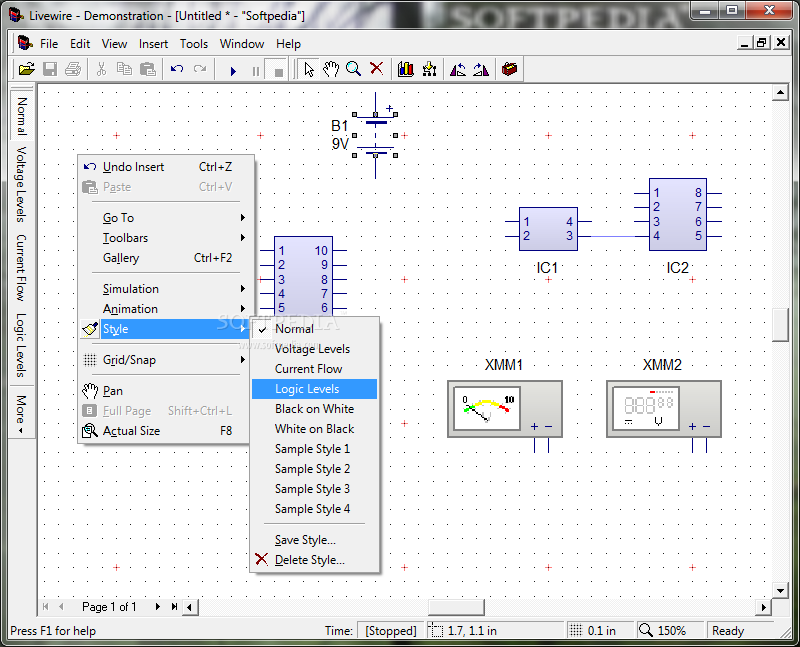This screenshot has width=800, height=647.
Task: Choose Save Style... option
Action: (x=314, y=540)
